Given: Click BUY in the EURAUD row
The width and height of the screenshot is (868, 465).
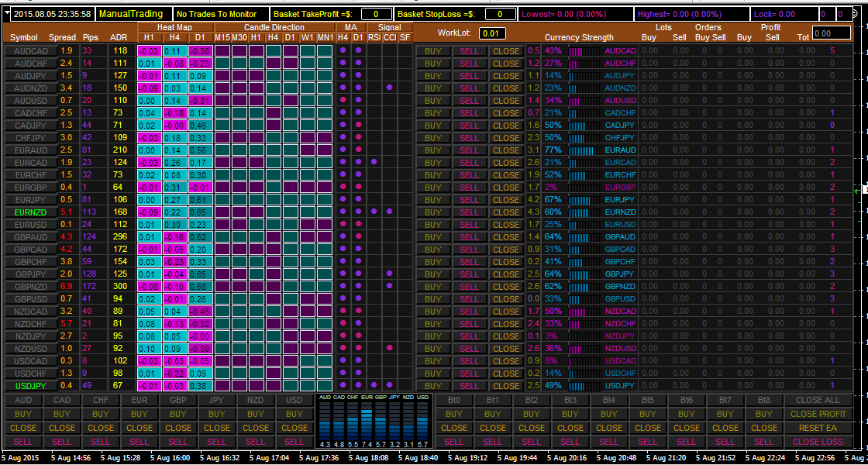Looking at the screenshot, I should (433, 150).
